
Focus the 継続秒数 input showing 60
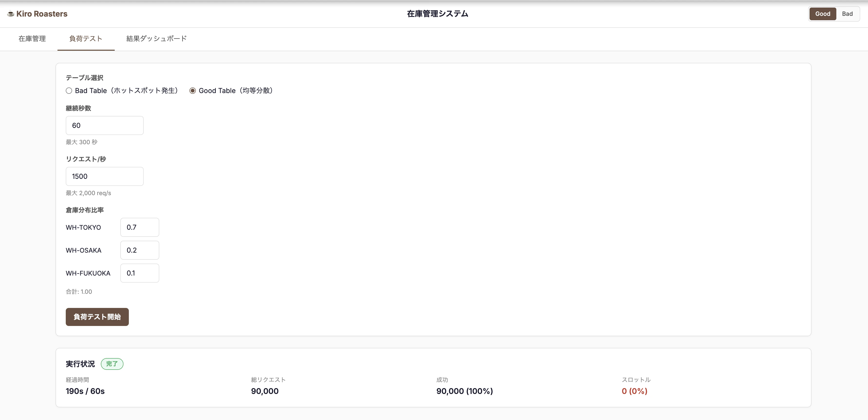tap(104, 125)
